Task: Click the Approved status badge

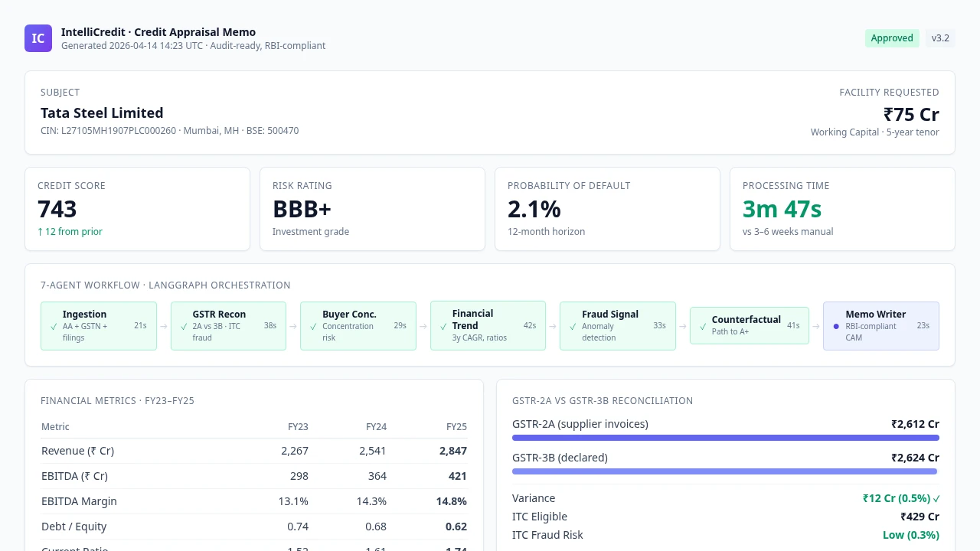Action: [x=892, y=38]
